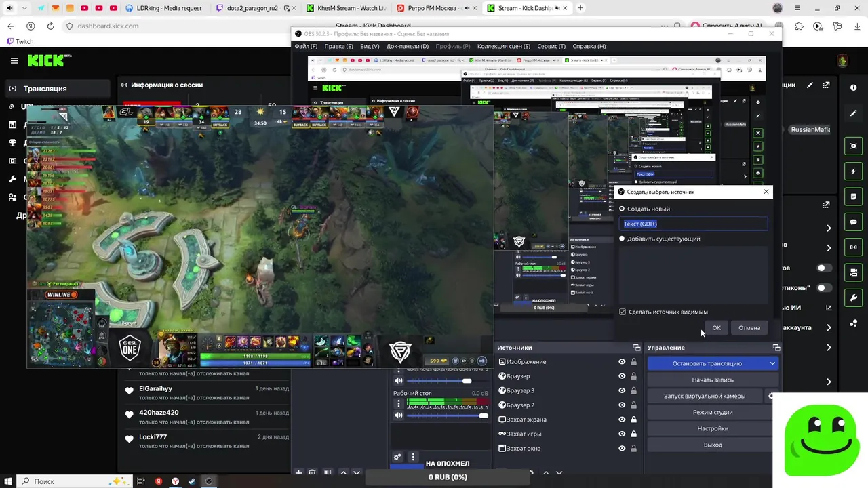Viewport: 868px width, 488px height.
Task: Expand the Kick chevron beside broadcast signal icon
Action: click(x=829, y=248)
